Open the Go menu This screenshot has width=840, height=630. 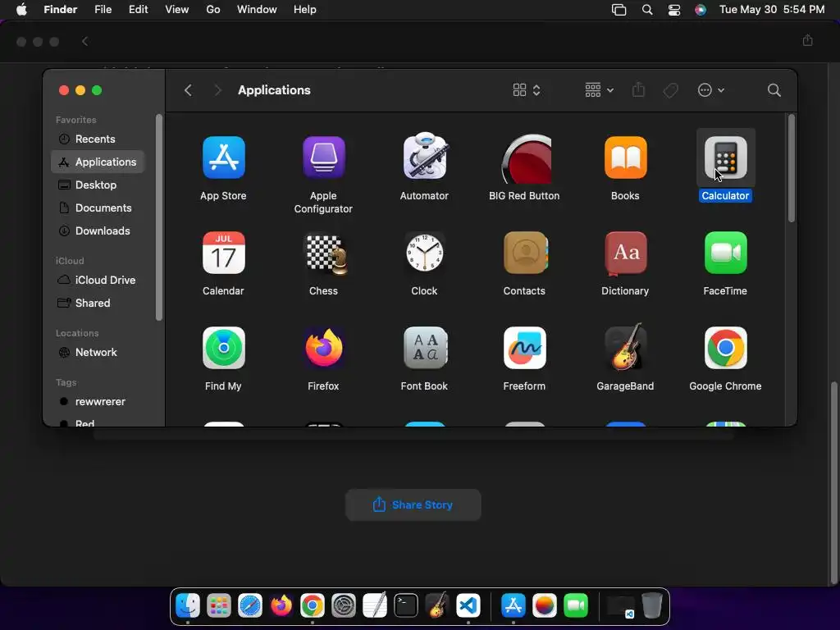click(x=213, y=10)
